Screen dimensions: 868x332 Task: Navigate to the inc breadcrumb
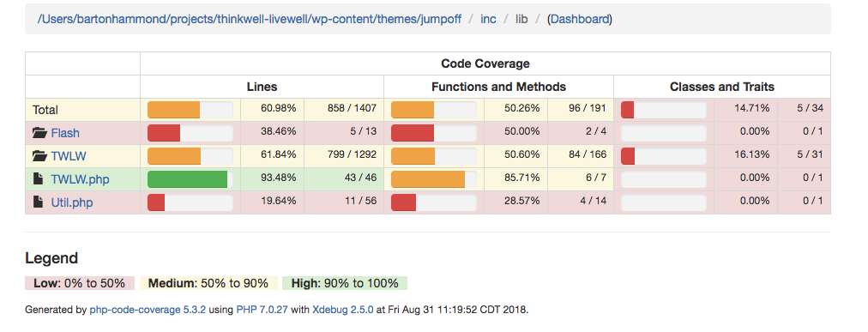tap(488, 20)
